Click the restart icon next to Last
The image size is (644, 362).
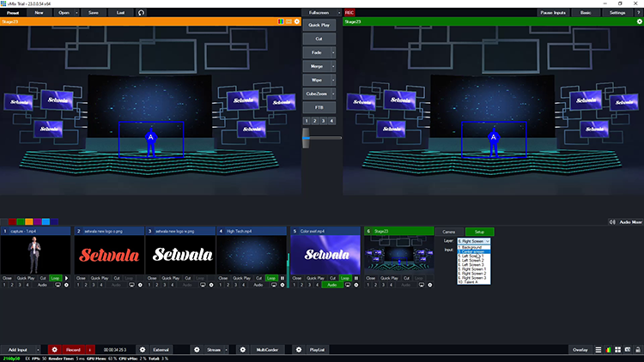(x=142, y=13)
